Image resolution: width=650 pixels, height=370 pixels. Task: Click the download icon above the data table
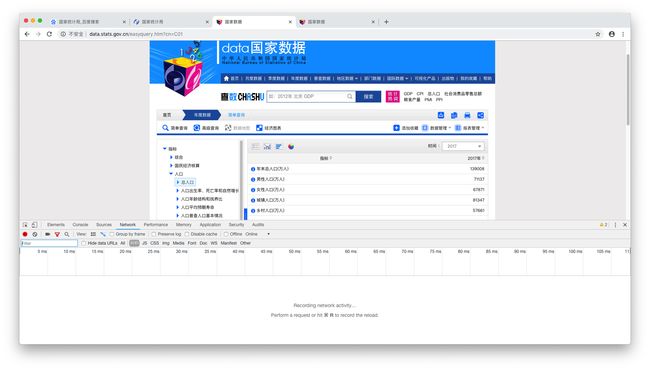(441, 115)
